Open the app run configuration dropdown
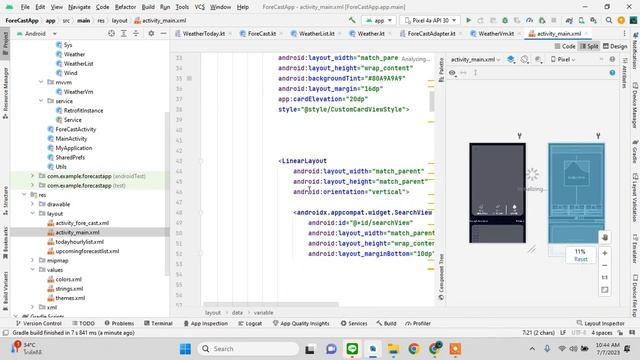Viewport: 640px width, 360px height. pyautogui.click(x=379, y=20)
